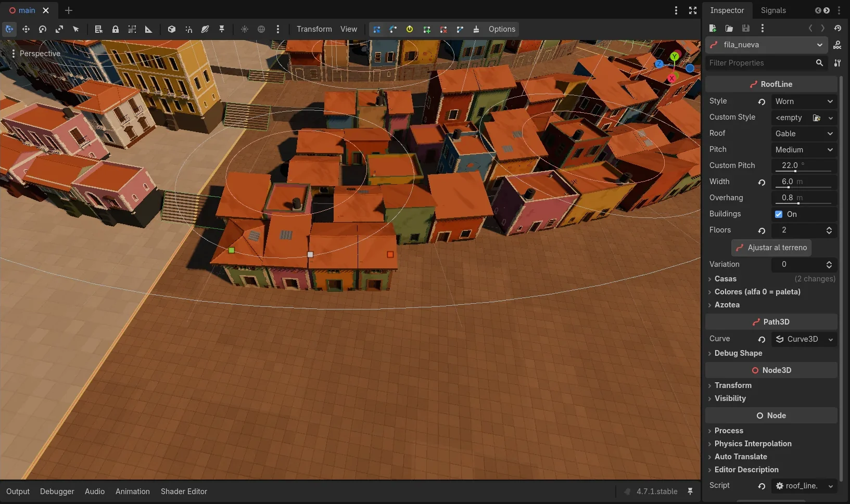Select the Rotate mode tool
This screenshot has width=850, height=504.
click(43, 29)
